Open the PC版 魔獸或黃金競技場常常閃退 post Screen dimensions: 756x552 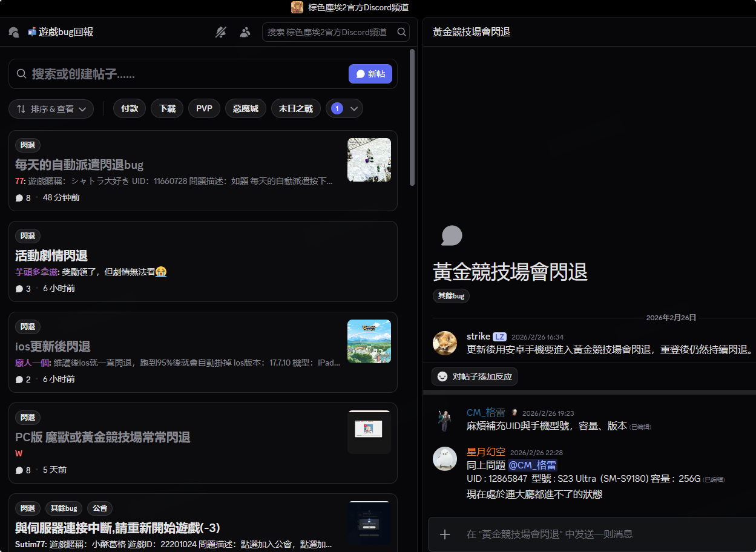coord(203,443)
